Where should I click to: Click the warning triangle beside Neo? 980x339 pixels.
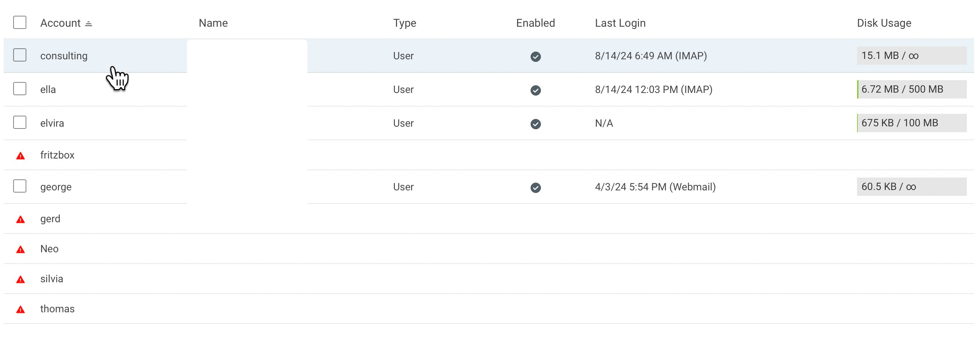tap(20, 250)
